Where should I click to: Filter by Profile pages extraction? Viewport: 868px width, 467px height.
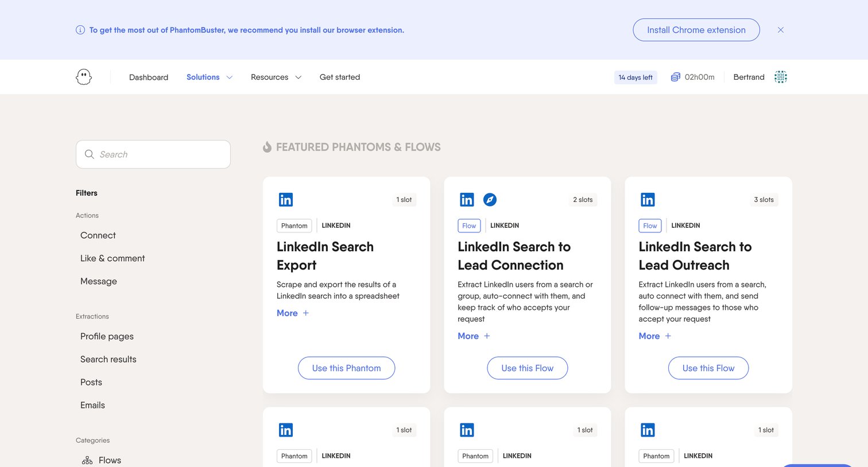coord(107,336)
